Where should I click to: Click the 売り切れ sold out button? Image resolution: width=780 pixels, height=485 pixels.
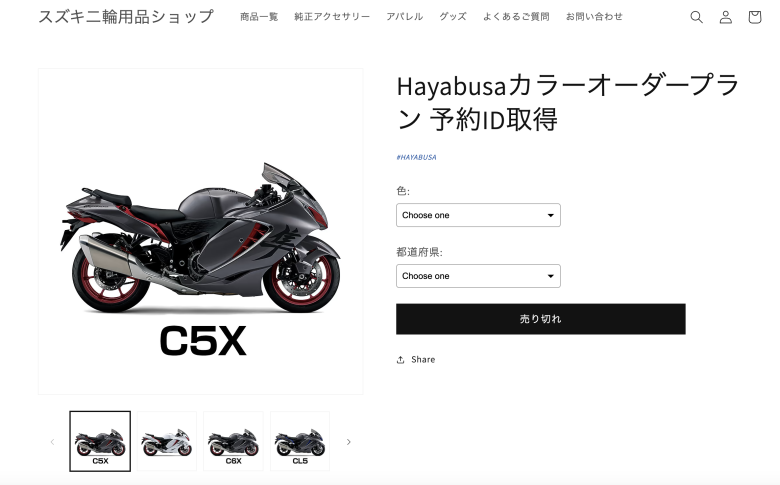coord(541,319)
